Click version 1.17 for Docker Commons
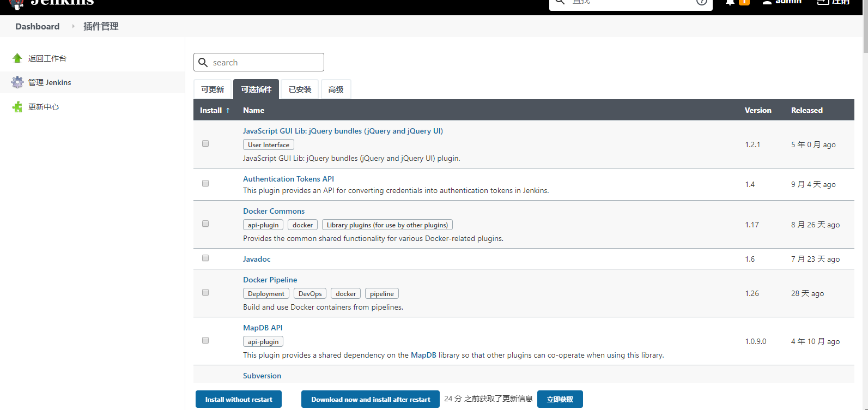The height and width of the screenshot is (410, 868). pos(752,225)
